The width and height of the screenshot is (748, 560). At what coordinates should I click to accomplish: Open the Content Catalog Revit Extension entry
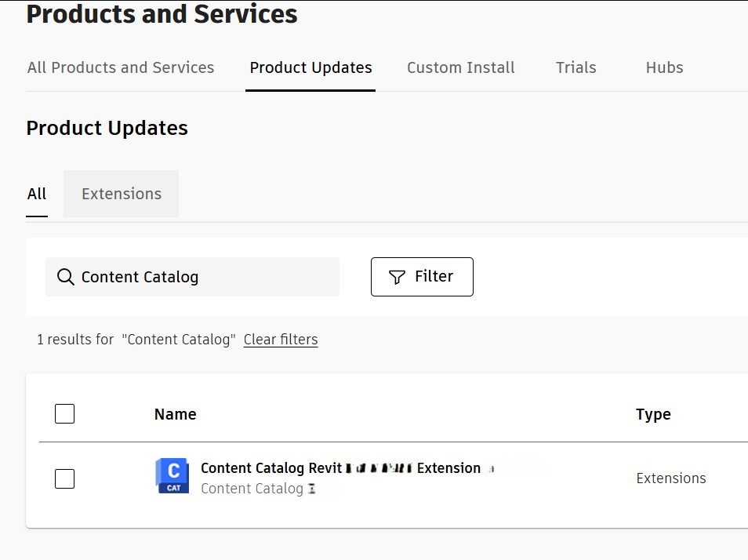pyautogui.click(x=340, y=468)
